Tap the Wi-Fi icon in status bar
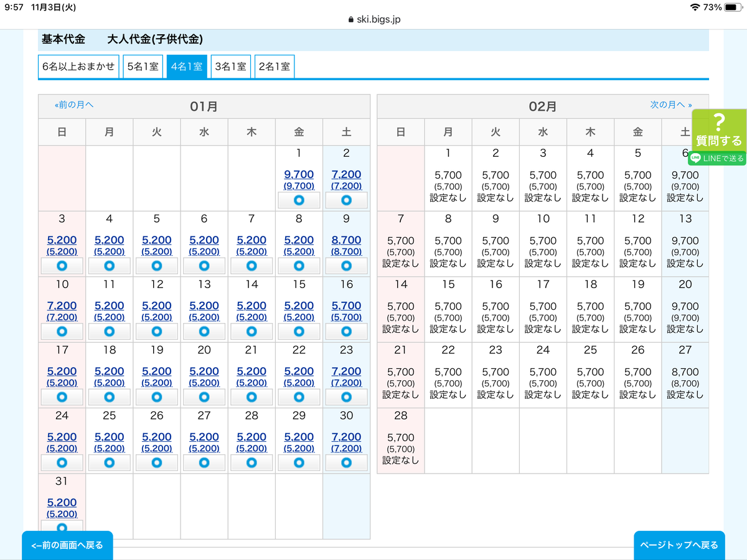 point(695,7)
